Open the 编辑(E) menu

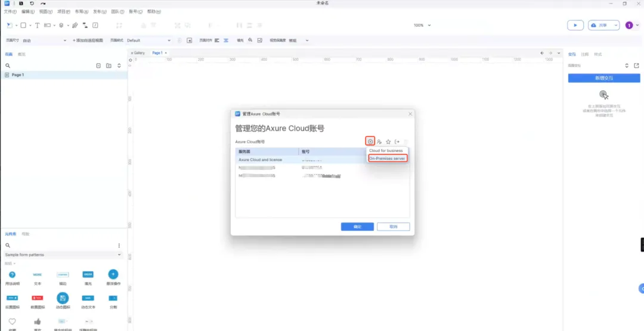click(x=28, y=11)
